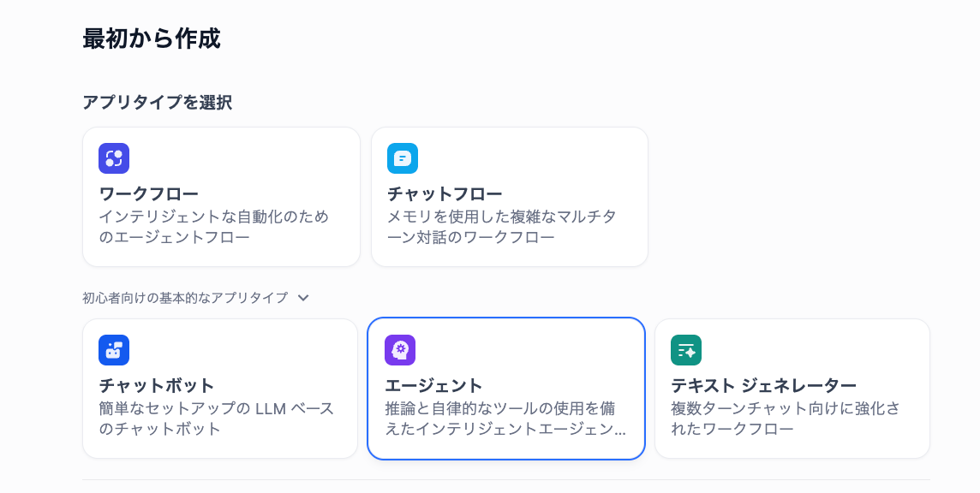Collapse the basic app types chevron arrow
The image size is (980, 493).
(x=303, y=298)
